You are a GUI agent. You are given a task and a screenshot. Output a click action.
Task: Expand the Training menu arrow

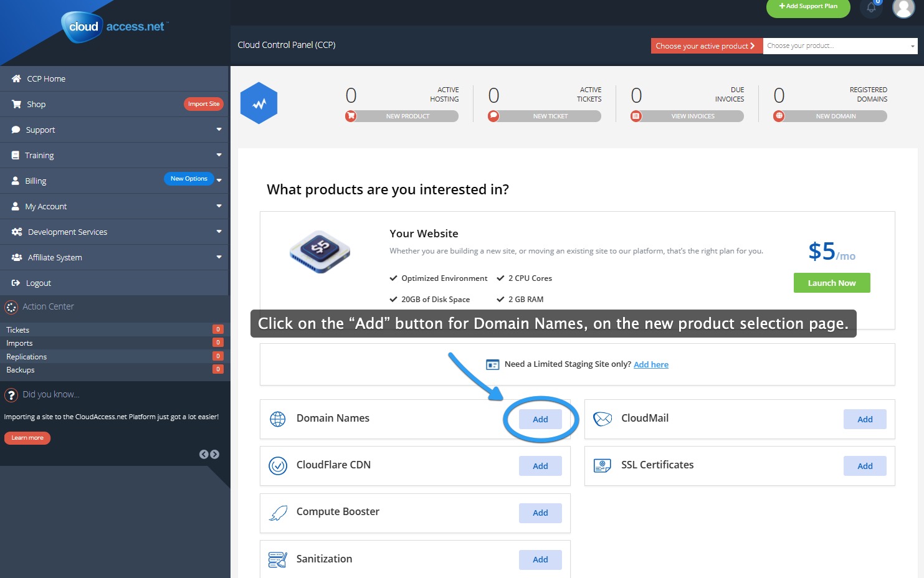[x=219, y=155]
